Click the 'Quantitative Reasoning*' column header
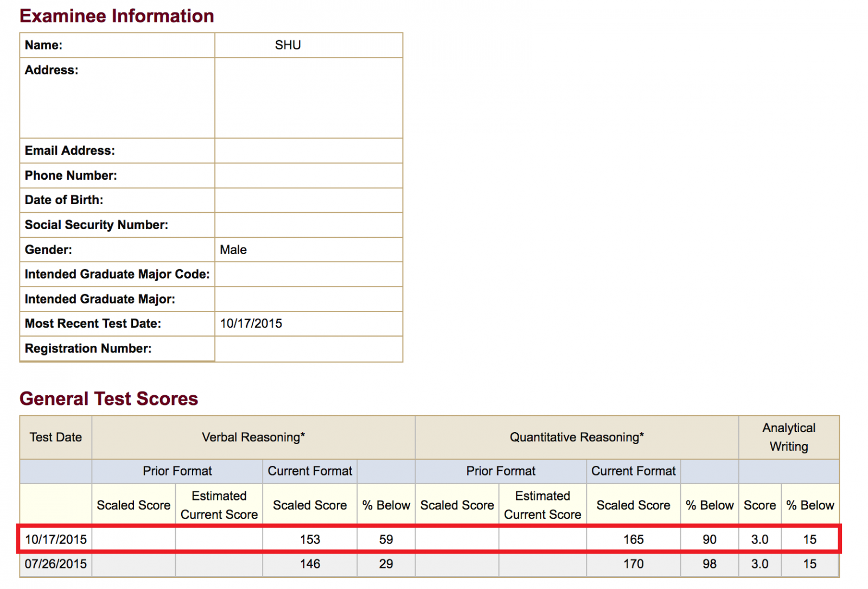 coord(577,437)
